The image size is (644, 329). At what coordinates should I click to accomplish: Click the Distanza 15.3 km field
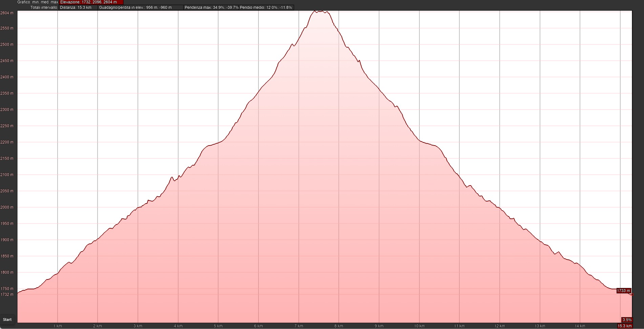(78, 7)
